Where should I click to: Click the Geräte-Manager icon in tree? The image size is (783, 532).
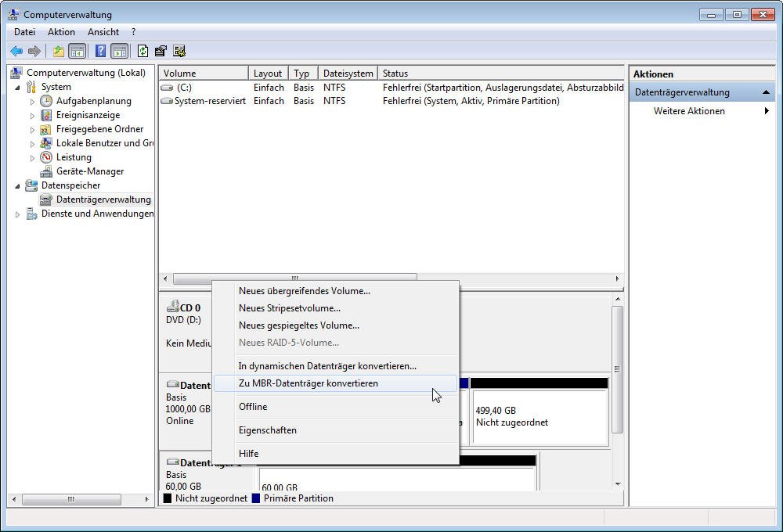46,171
